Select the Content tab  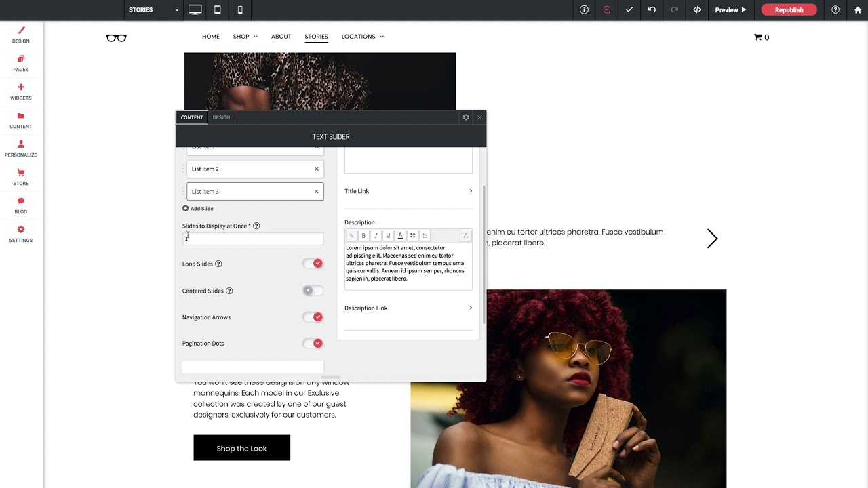pos(192,117)
